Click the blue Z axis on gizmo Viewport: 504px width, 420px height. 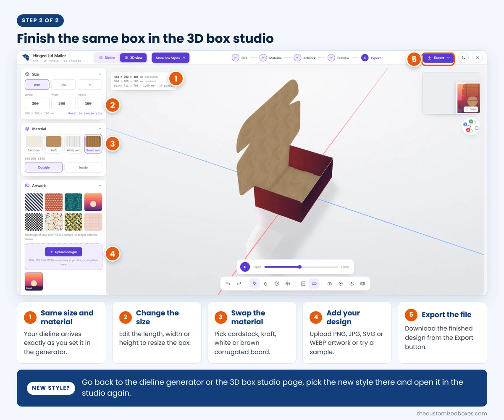pos(465,124)
